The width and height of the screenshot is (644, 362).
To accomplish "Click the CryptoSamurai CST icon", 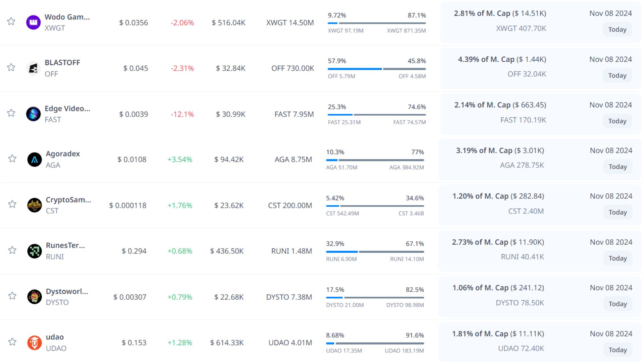I will coord(34,205).
